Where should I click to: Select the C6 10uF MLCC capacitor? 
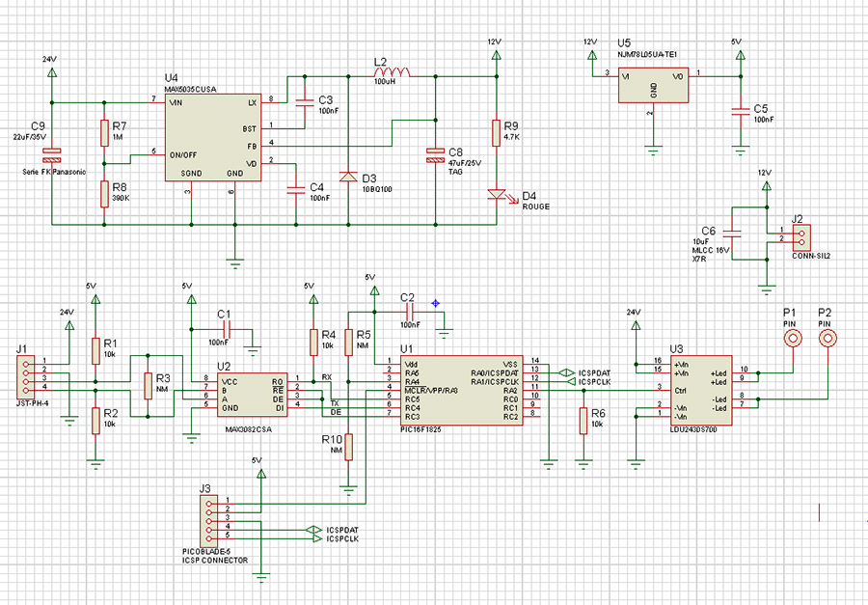coord(732,233)
